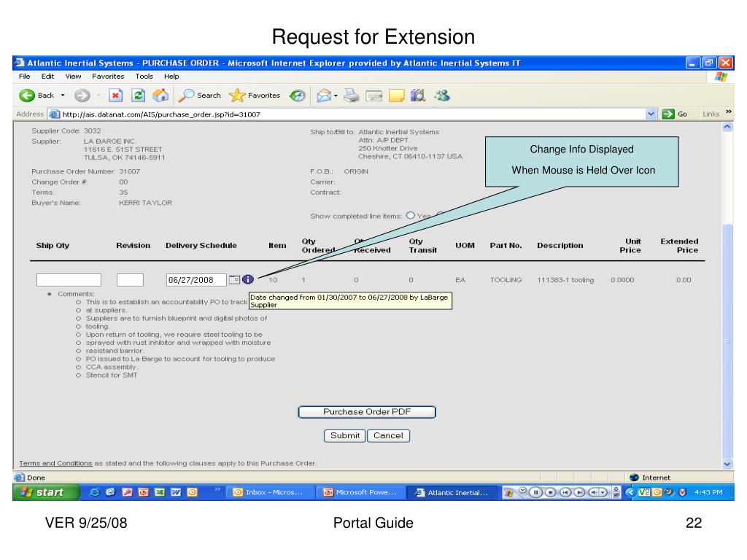Open the File menu
747x560 pixels.
(24, 76)
